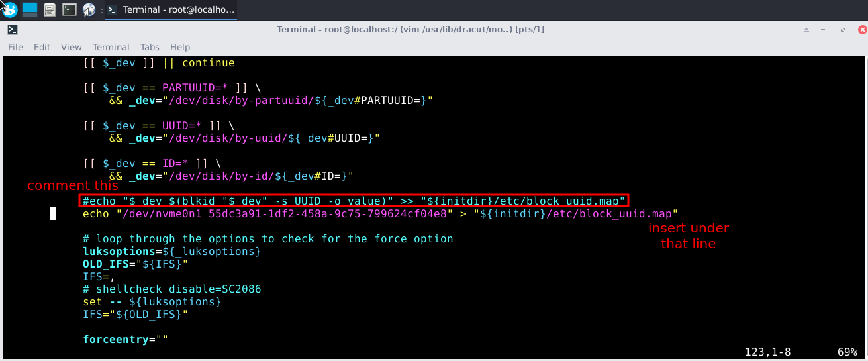The width and height of the screenshot is (868, 361).
Task: Open the Help menu
Action: [x=180, y=47]
